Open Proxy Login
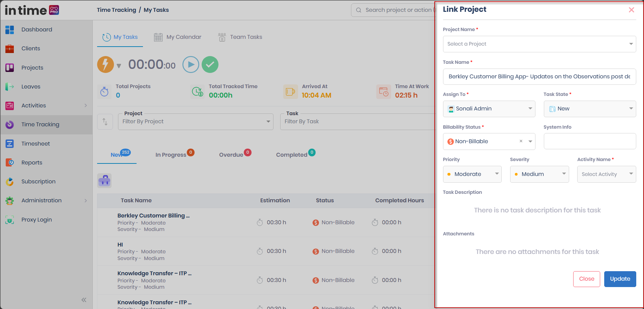This screenshot has height=309, width=644. pos(36,220)
